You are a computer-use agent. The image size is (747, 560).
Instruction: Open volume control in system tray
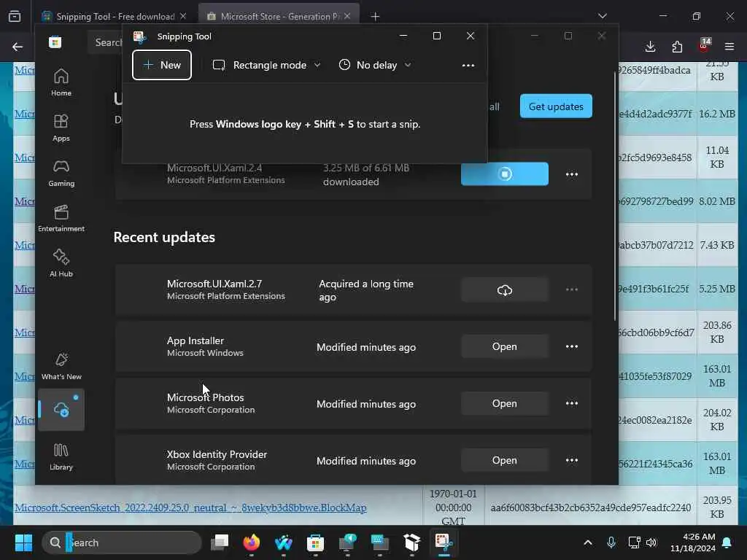coord(651,542)
